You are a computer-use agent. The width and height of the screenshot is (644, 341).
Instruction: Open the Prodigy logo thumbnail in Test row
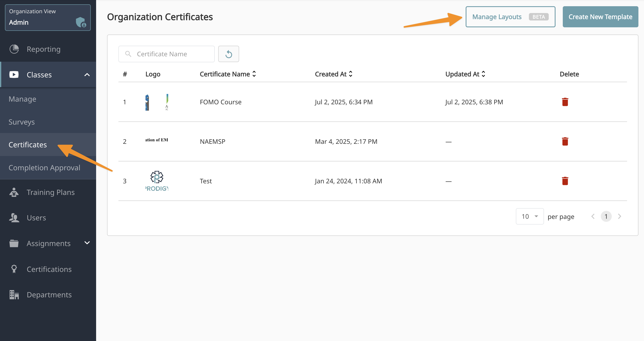(x=157, y=181)
